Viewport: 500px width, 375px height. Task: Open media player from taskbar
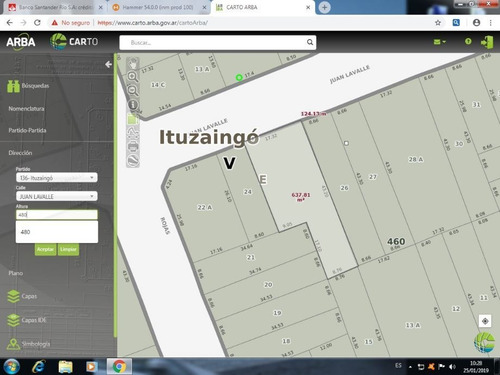[91, 367]
